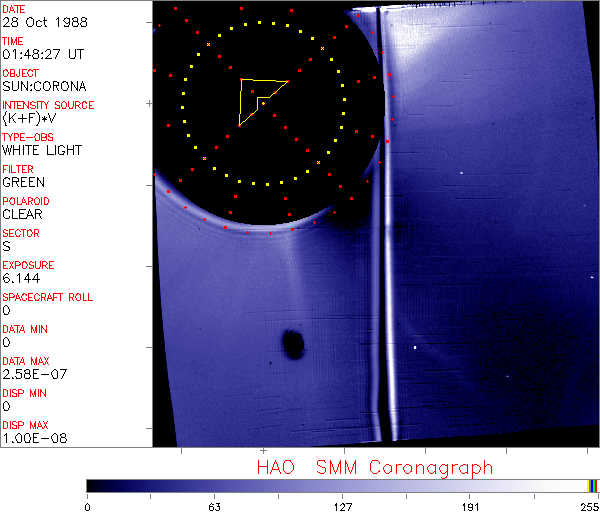Click the dark oval blemish in the corona

(293, 344)
